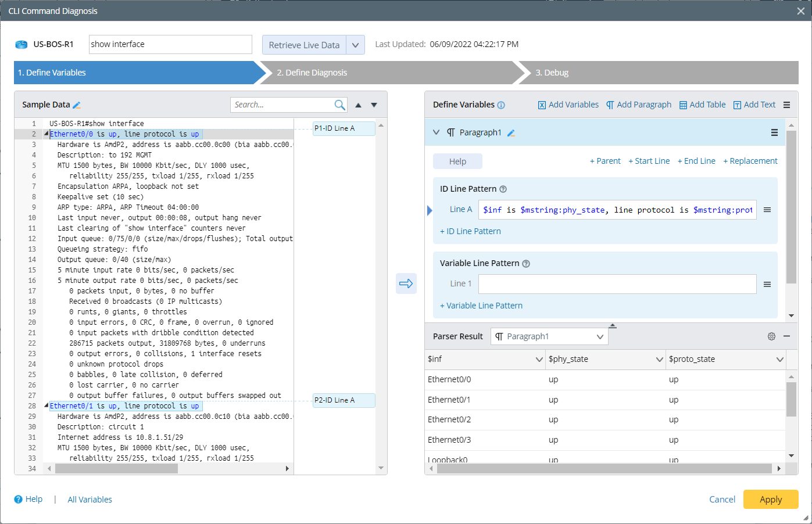Edit the Paragraph1 name with pencil icon

[511, 133]
